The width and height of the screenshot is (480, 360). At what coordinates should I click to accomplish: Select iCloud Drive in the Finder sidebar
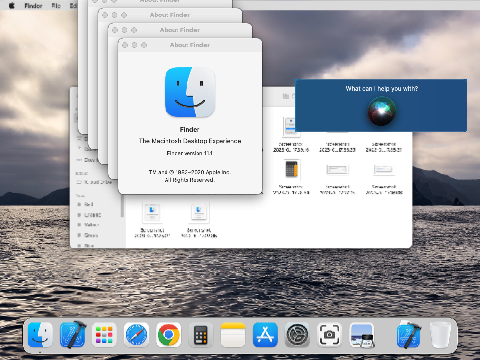95,182
